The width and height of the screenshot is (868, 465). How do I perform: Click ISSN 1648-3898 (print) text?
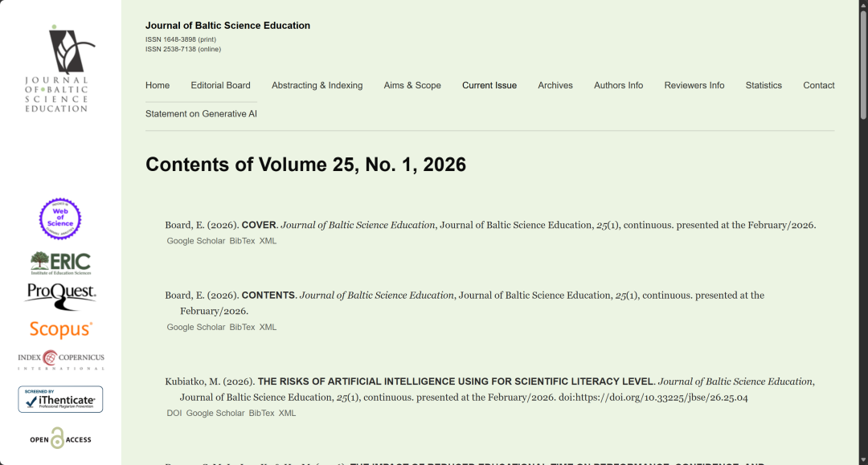181,39
